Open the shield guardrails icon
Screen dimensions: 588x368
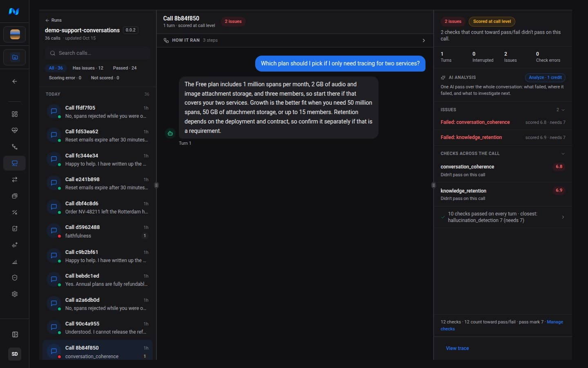15,278
